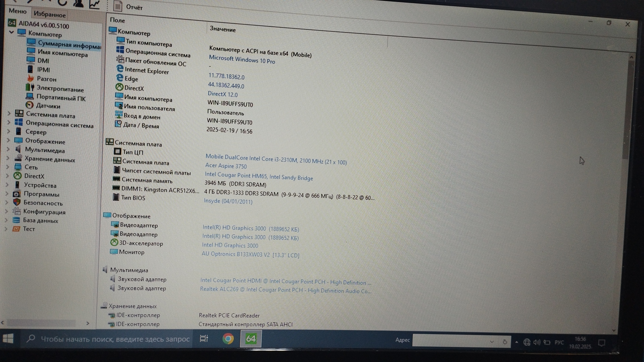This screenshot has width=644, height=362.
Task: Open the Windows Start menu
Action: (8, 339)
